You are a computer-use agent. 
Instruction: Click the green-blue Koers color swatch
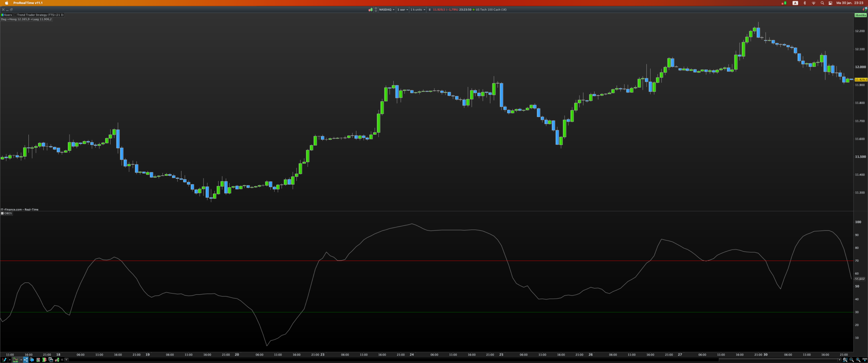click(x=2, y=15)
